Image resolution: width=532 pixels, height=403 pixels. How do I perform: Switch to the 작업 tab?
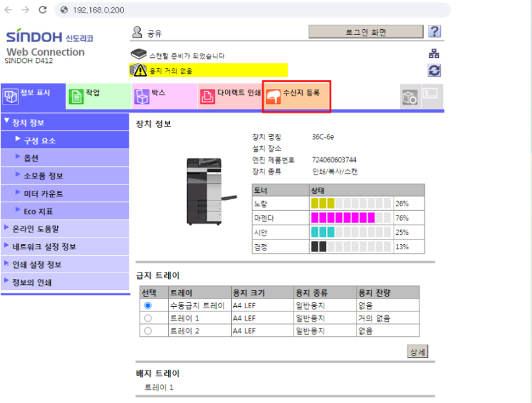(x=98, y=96)
